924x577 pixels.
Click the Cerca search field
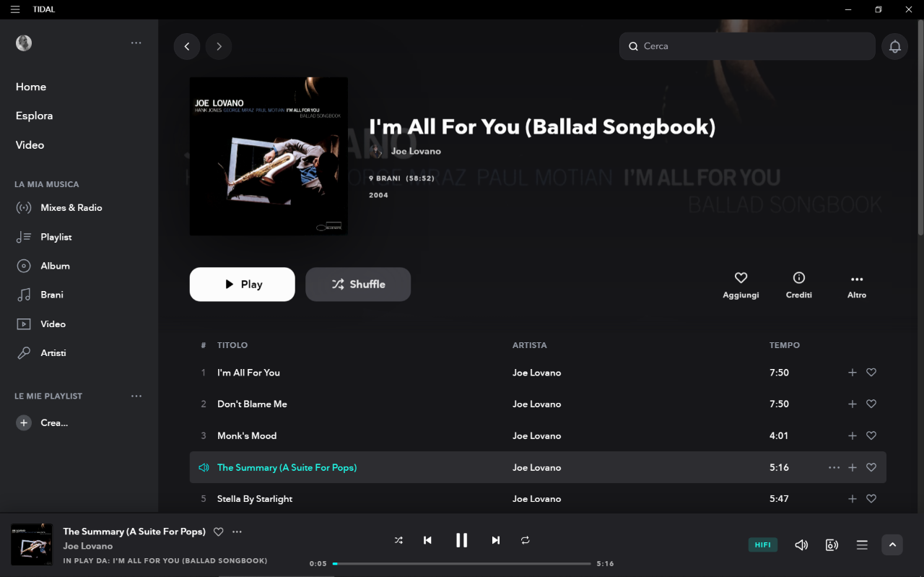pos(747,46)
